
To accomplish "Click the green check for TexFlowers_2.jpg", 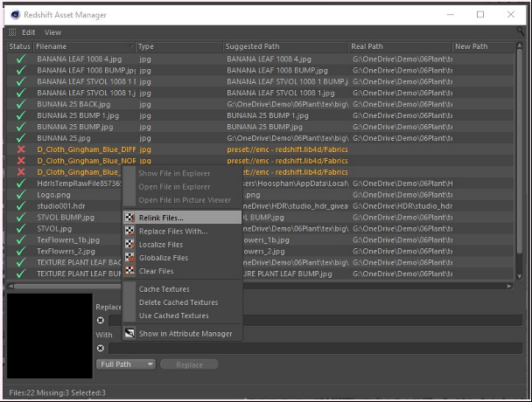I will pos(21,251).
